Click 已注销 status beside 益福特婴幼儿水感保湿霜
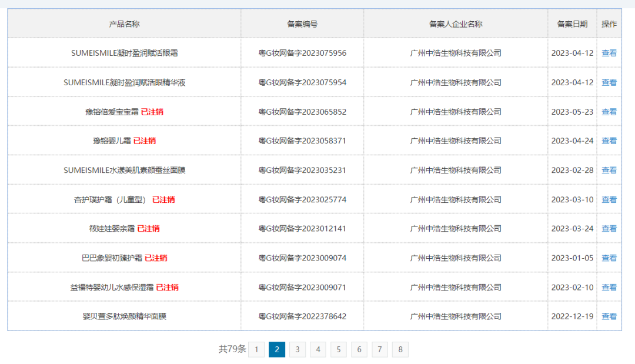This screenshot has width=635, height=364. click(x=167, y=288)
